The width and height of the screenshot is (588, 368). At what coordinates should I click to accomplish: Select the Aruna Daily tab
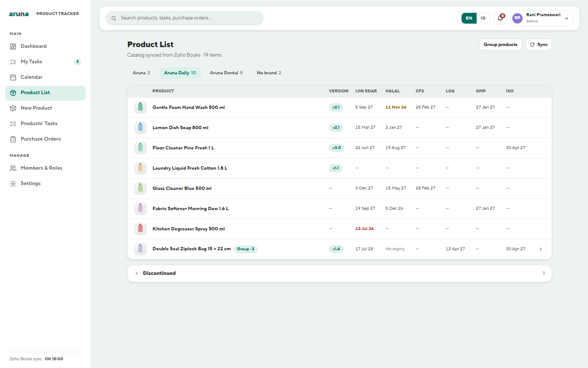[x=180, y=73]
